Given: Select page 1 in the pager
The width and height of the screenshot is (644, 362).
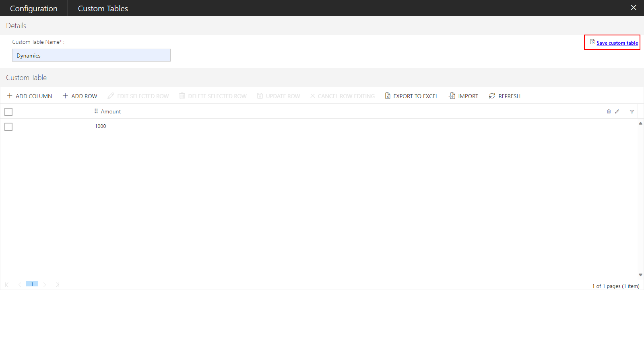Looking at the screenshot, I should [x=32, y=284].
